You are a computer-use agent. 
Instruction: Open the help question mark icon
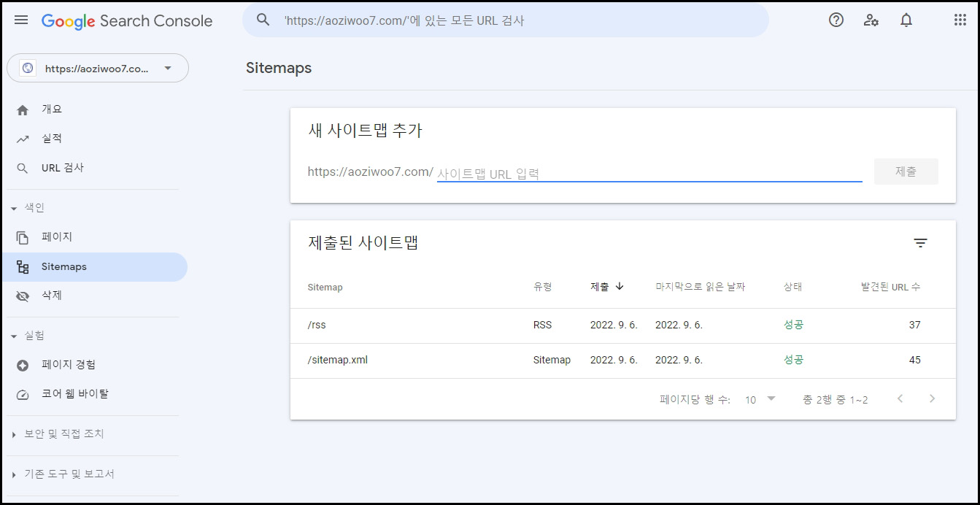click(x=836, y=20)
